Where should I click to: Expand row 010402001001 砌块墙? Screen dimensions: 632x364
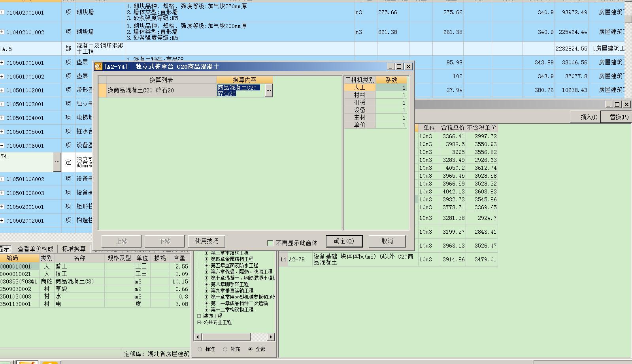2,12
